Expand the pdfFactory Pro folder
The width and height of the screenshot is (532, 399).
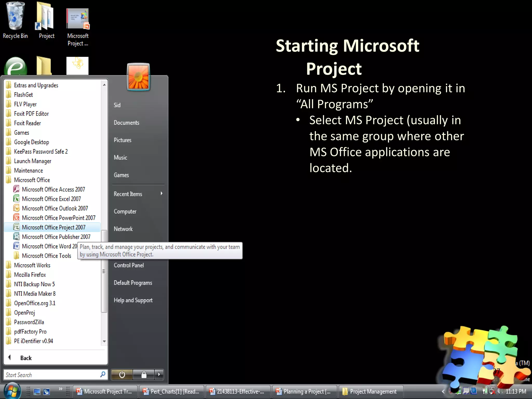pyautogui.click(x=26, y=332)
